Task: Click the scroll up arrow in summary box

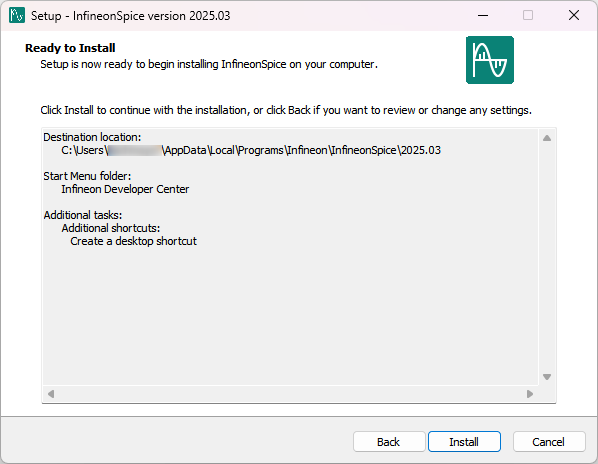Action: [547, 138]
